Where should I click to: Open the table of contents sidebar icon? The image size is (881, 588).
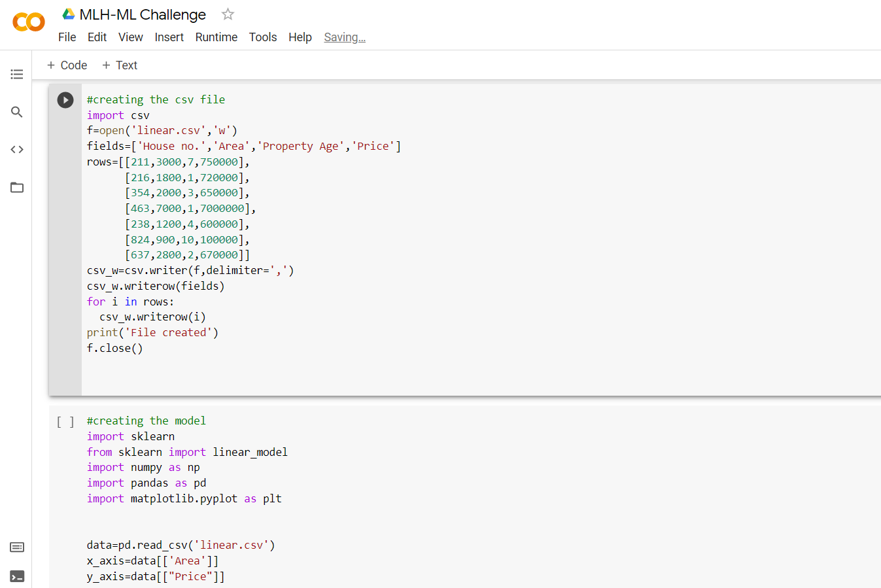[x=17, y=74]
